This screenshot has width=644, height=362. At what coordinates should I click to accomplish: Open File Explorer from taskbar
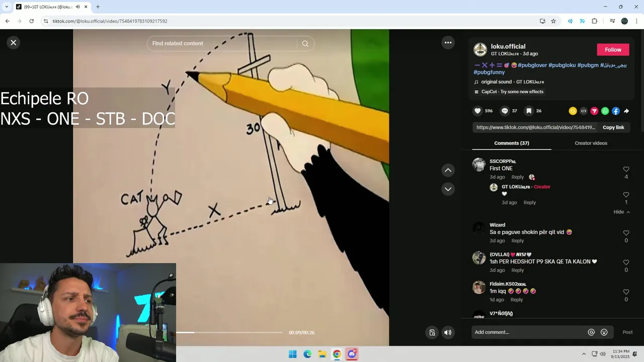322,354
